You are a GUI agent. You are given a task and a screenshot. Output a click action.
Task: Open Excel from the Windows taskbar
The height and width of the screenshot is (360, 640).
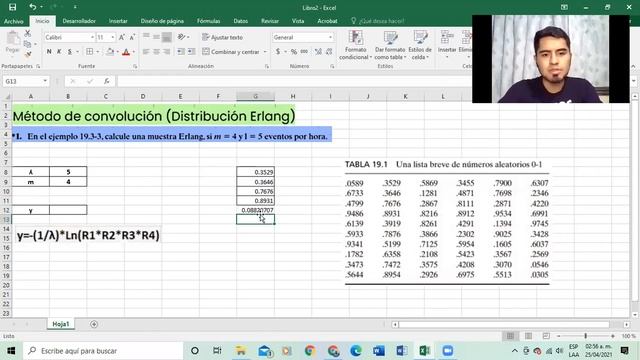pyautogui.click(x=424, y=351)
